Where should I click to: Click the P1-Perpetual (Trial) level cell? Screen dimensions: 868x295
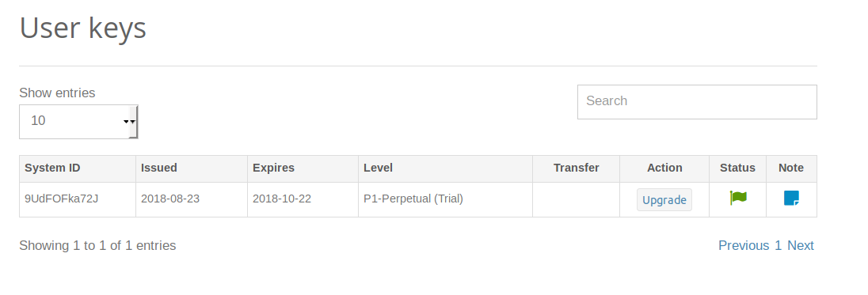point(446,199)
